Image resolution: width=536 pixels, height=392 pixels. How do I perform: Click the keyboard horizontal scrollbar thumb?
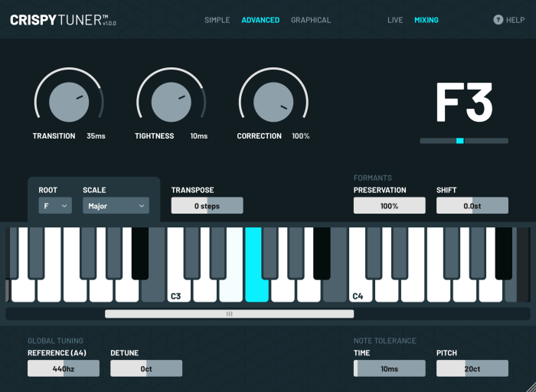tap(230, 314)
